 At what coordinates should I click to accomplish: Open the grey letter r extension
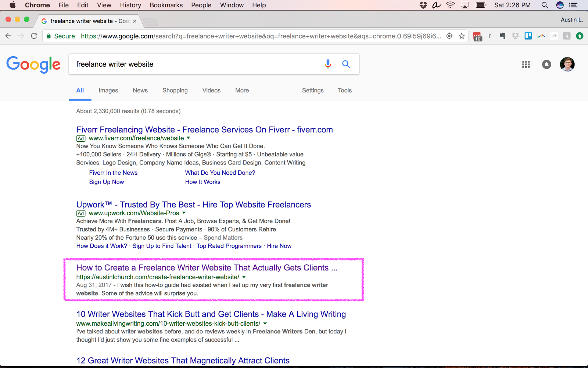pyautogui.click(x=490, y=36)
